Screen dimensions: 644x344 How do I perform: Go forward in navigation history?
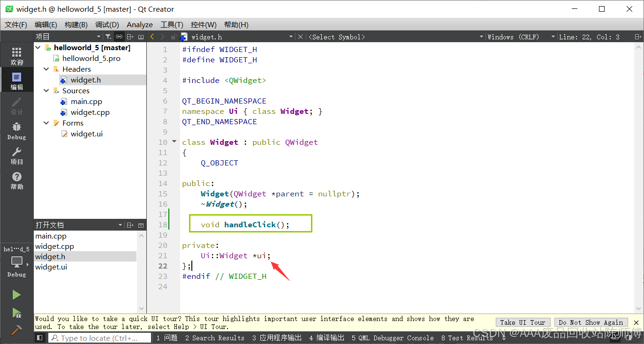click(x=163, y=37)
